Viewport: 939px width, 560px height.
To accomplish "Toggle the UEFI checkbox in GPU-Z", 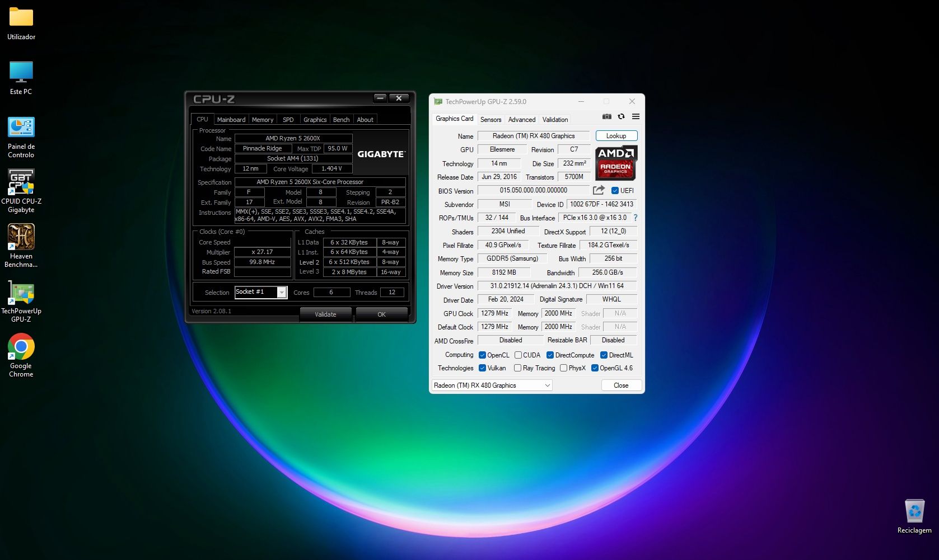I will (615, 190).
